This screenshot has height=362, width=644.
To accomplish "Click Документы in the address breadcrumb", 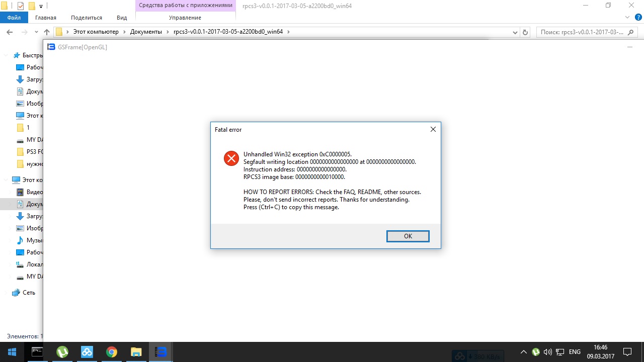I will (x=146, y=32).
